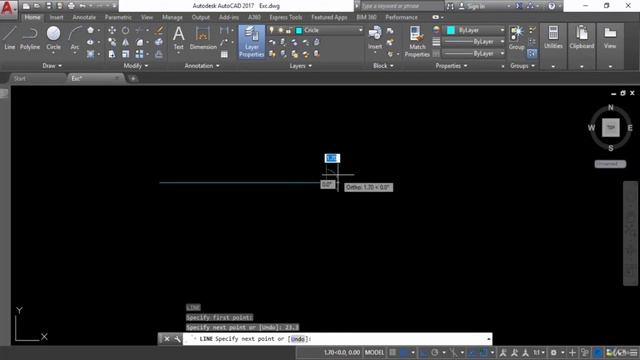640x360 pixels.
Task: Toggle grid display in status bar
Action: click(392, 352)
